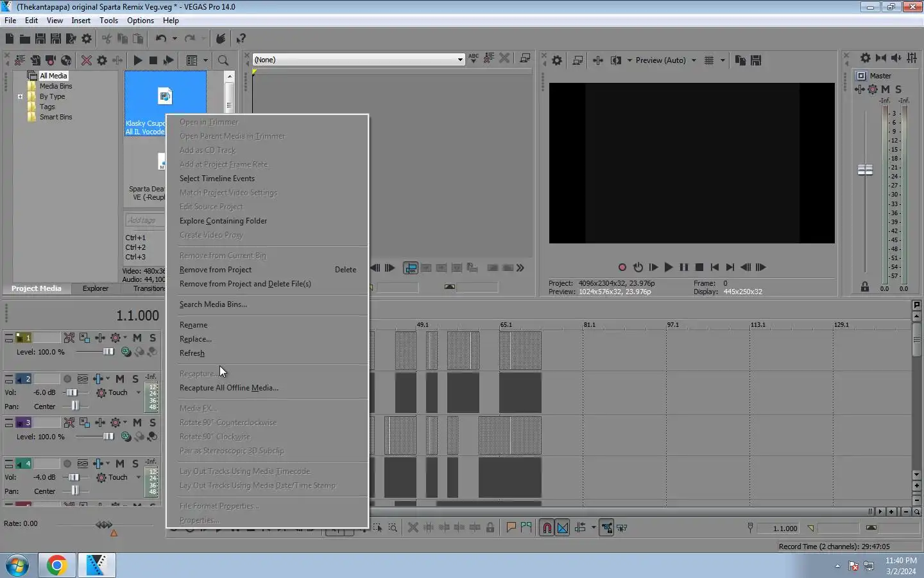This screenshot has width=924, height=578.
Task: Click the Open Mixing Console icon
Action: pyautogui.click(x=912, y=58)
